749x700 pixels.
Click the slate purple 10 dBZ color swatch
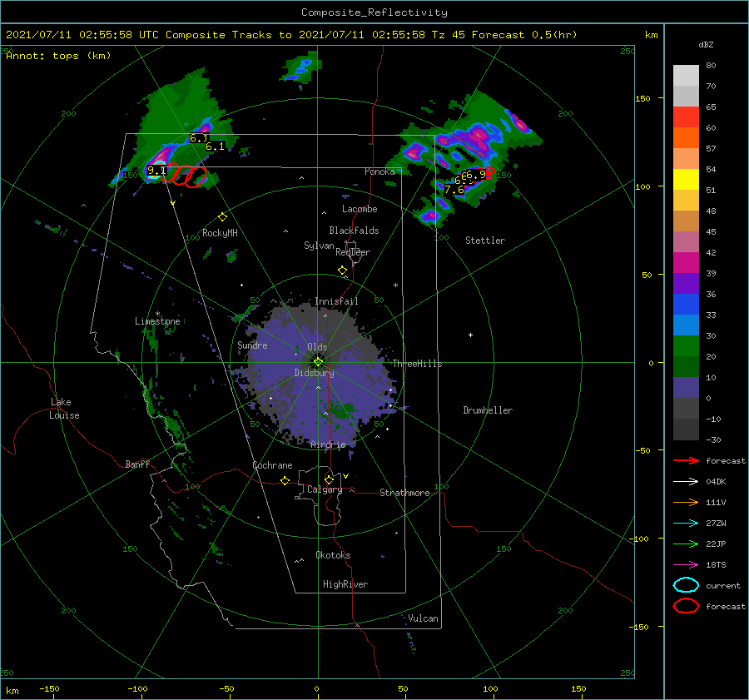click(686, 387)
